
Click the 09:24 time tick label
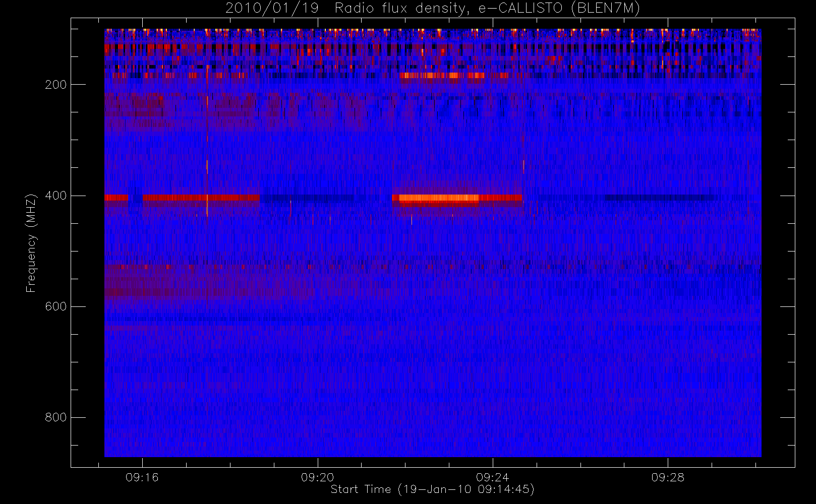(x=492, y=477)
